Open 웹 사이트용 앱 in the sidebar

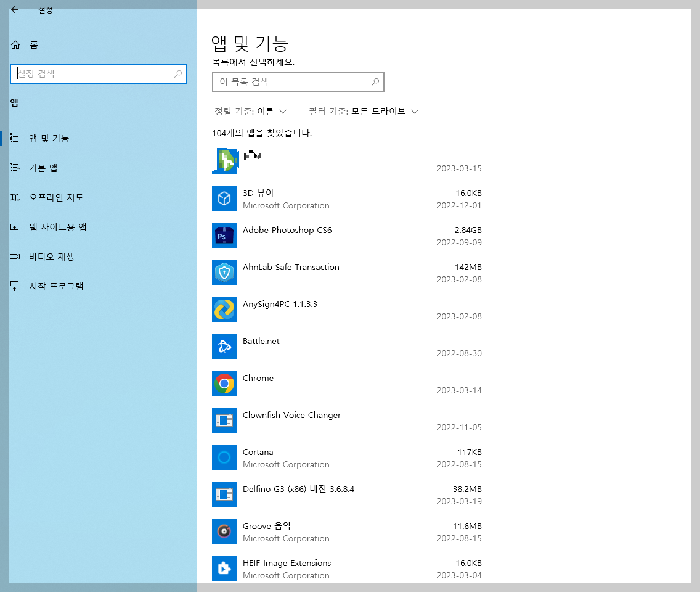tap(57, 227)
